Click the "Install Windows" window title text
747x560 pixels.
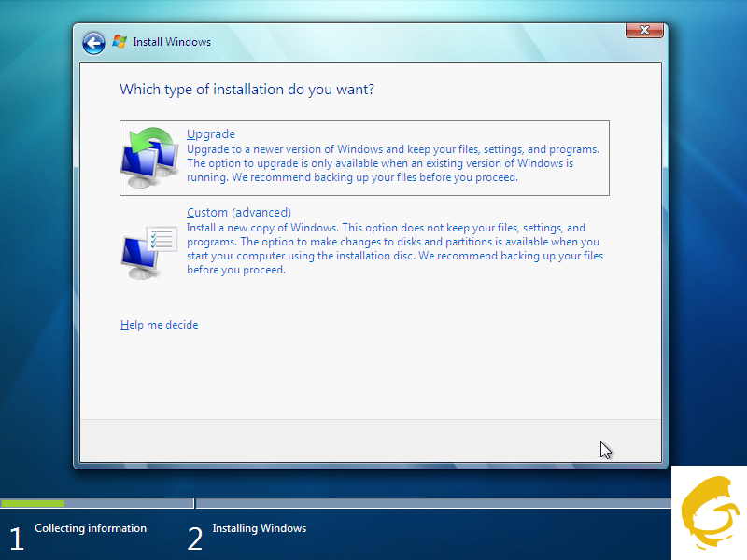172,42
